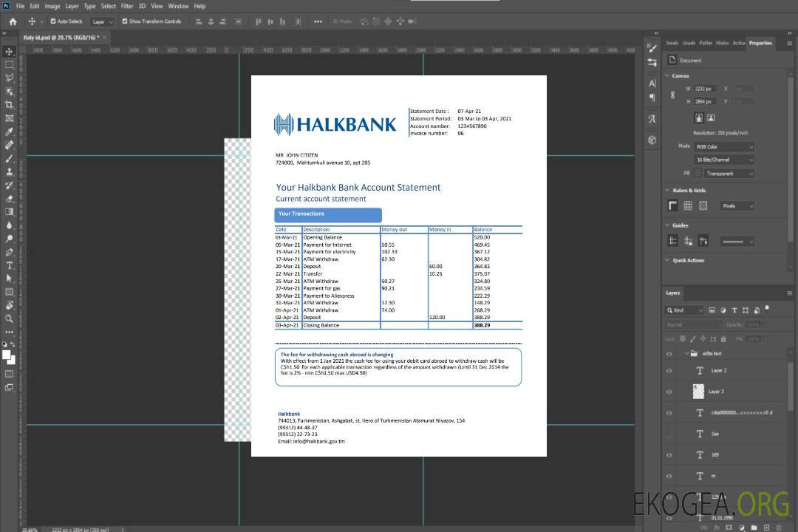Viewport: 798px width, 532px height.
Task: Toggle the Auto-Select checkbox
Action: (53, 21)
